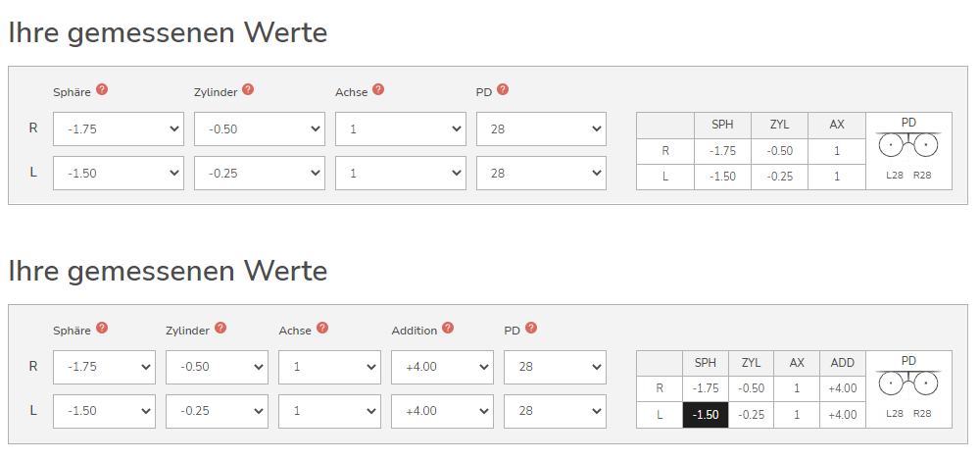Open left eye Sphäre dropdown in bottom form
980x461 pixels.
(105, 412)
